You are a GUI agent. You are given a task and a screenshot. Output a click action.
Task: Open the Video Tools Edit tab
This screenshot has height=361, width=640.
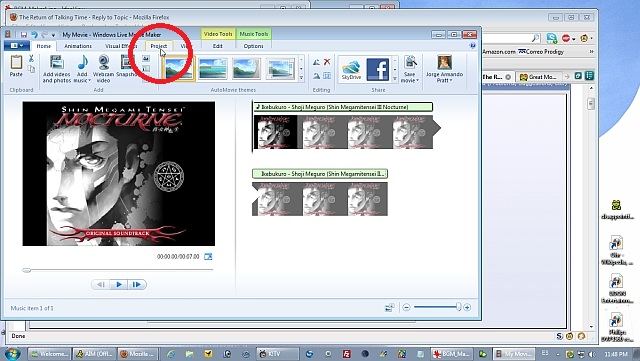pos(218,46)
